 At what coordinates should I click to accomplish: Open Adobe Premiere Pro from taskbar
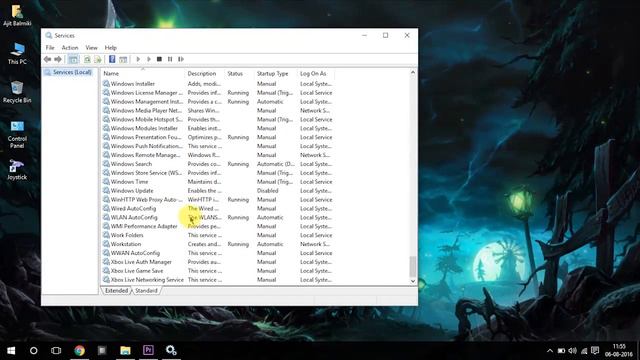pyautogui.click(x=148, y=350)
